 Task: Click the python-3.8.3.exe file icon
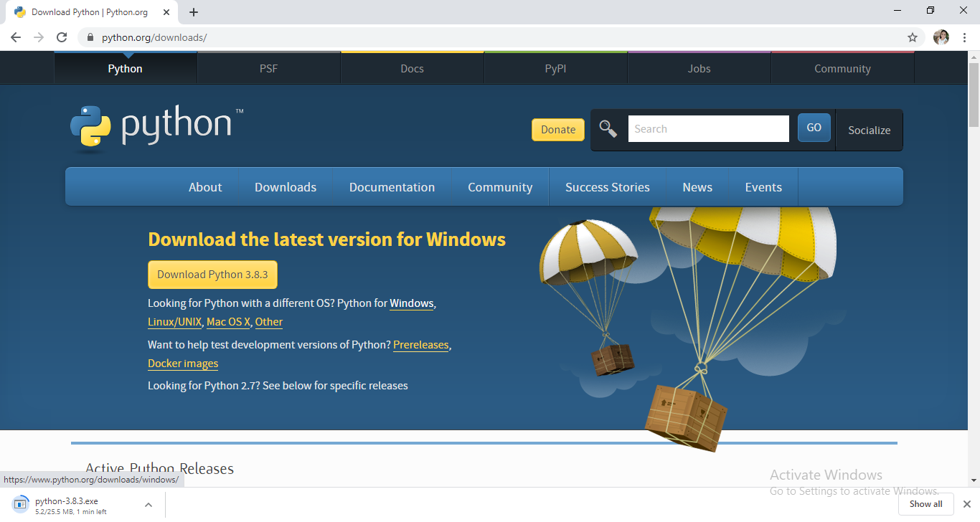[x=22, y=504]
